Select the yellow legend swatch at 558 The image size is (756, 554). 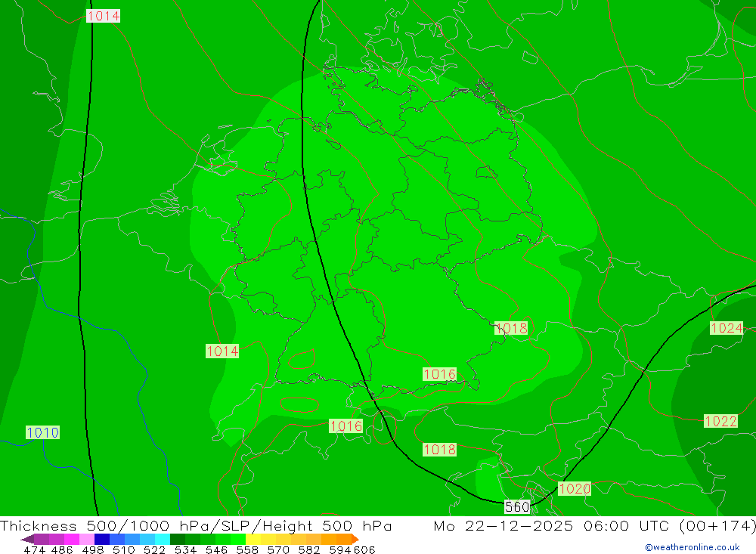point(253,539)
